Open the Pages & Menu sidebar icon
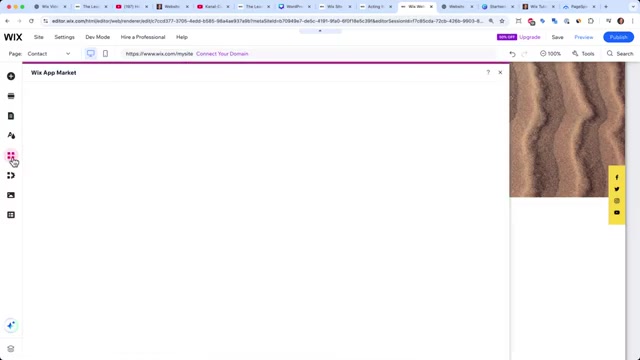 pos(11,116)
